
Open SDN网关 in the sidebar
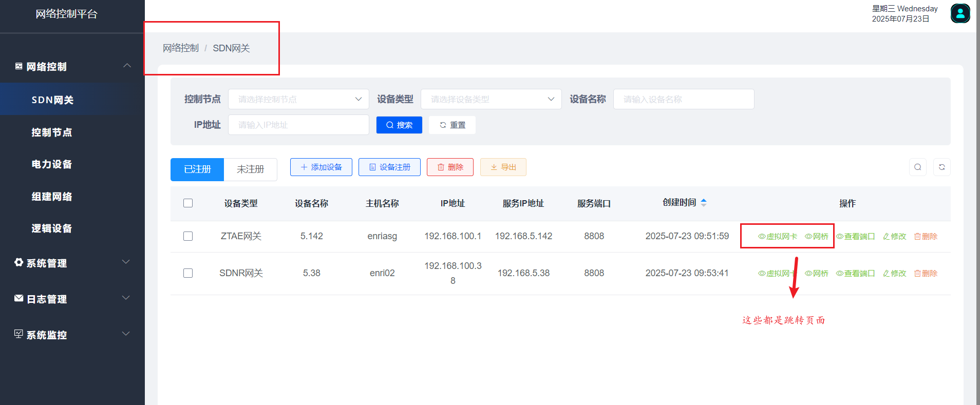tap(72, 100)
